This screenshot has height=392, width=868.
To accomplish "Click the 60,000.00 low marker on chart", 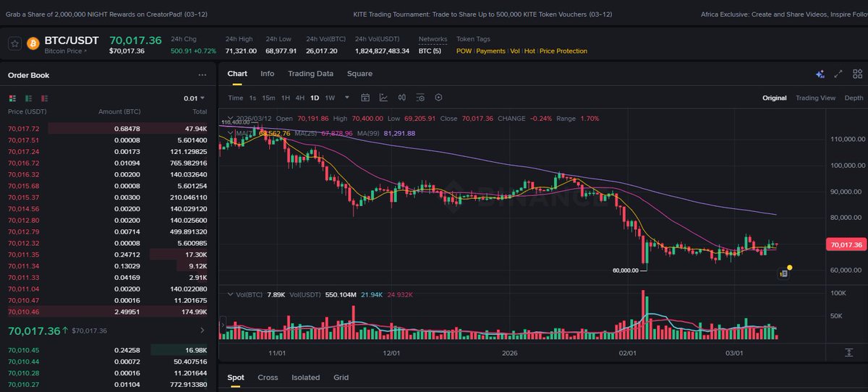I will pos(626,270).
